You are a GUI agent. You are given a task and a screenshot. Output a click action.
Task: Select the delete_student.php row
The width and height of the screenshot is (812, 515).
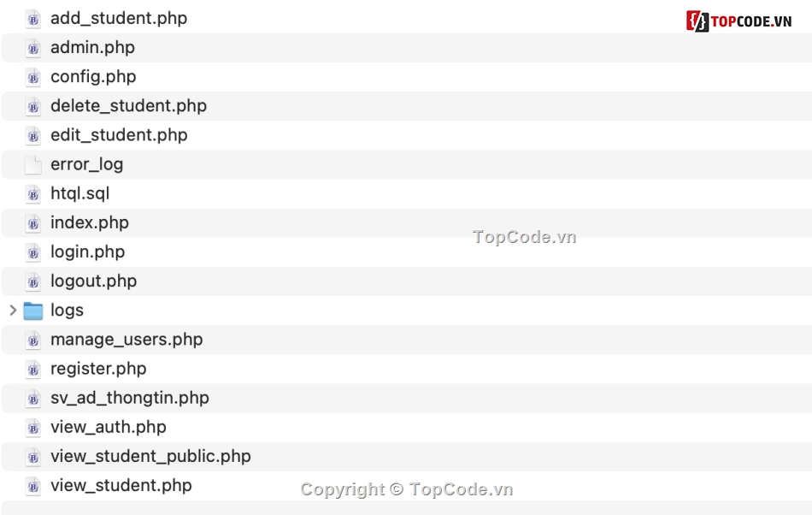tap(407, 106)
